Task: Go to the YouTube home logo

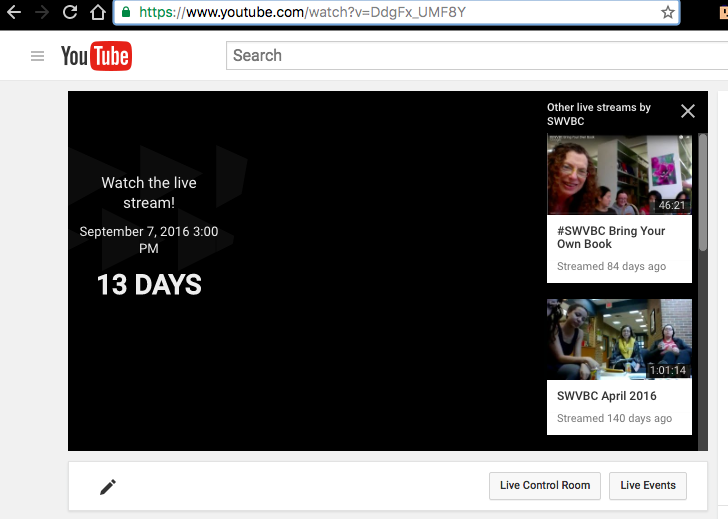Action: [x=96, y=56]
